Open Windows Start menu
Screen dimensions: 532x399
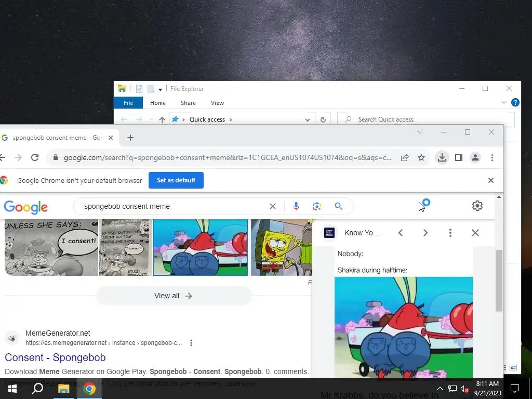pos(12,389)
